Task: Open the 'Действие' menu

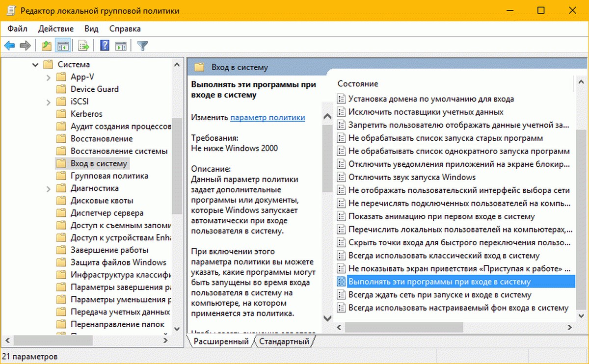Action: point(56,28)
